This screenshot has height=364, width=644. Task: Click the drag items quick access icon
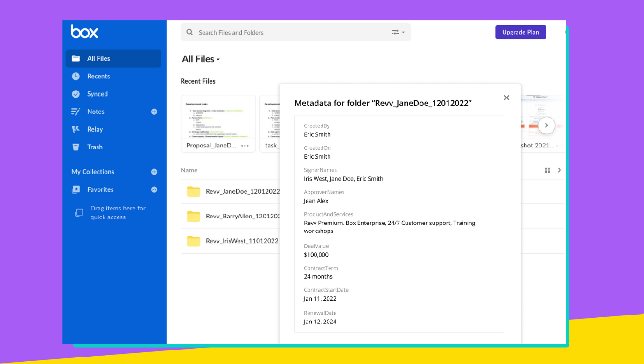pos(79,212)
